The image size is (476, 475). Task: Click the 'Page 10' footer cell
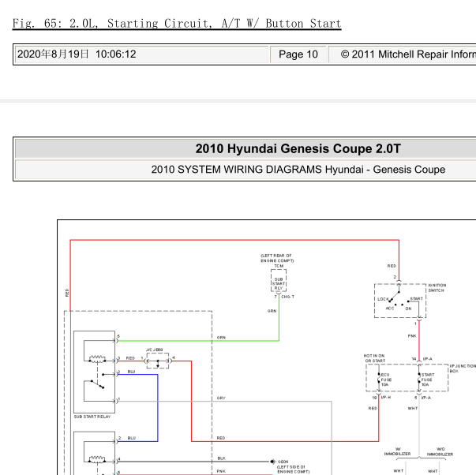(298, 54)
